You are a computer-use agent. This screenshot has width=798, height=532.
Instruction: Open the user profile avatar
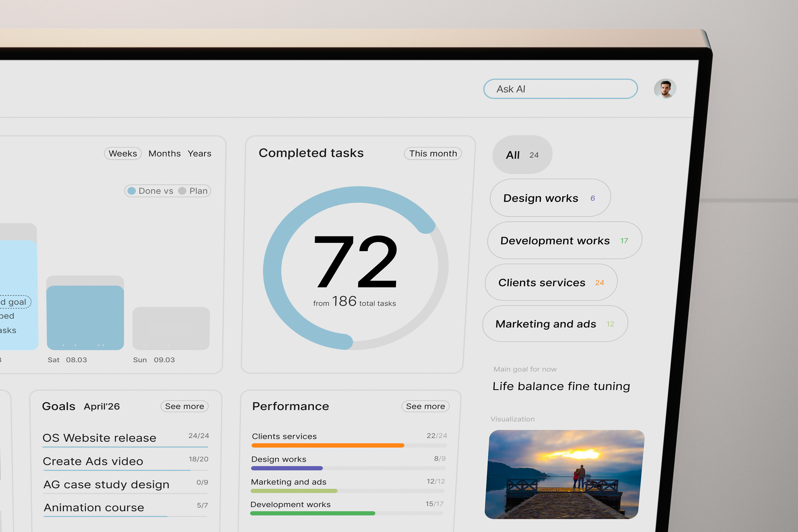[x=665, y=89]
